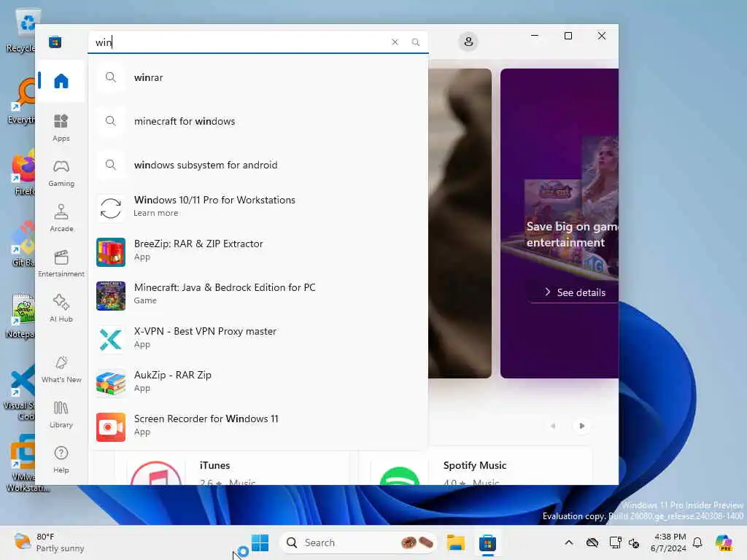Open the Home section in Store sidebar
The image size is (747, 560).
tap(61, 81)
